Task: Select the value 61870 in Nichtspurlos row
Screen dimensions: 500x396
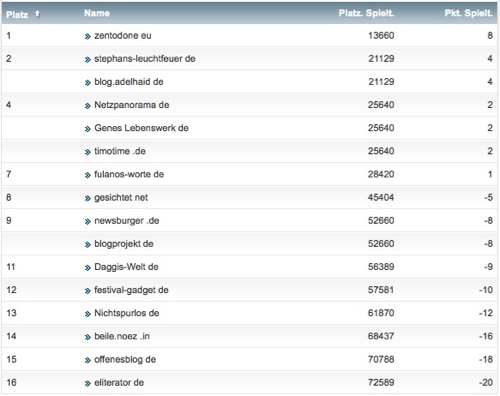Action: tap(381, 313)
